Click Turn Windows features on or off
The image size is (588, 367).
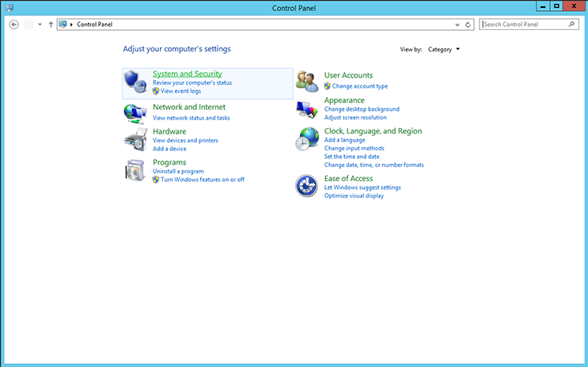coord(203,180)
